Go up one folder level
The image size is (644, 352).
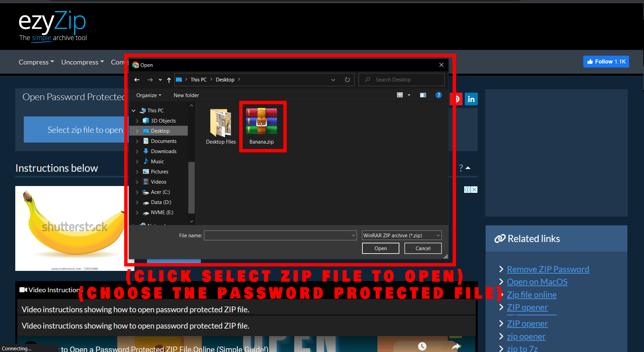pos(169,79)
